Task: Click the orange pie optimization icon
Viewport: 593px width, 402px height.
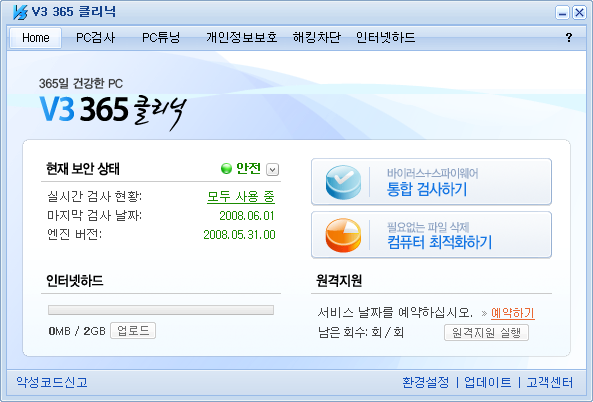Action: click(343, 235)
